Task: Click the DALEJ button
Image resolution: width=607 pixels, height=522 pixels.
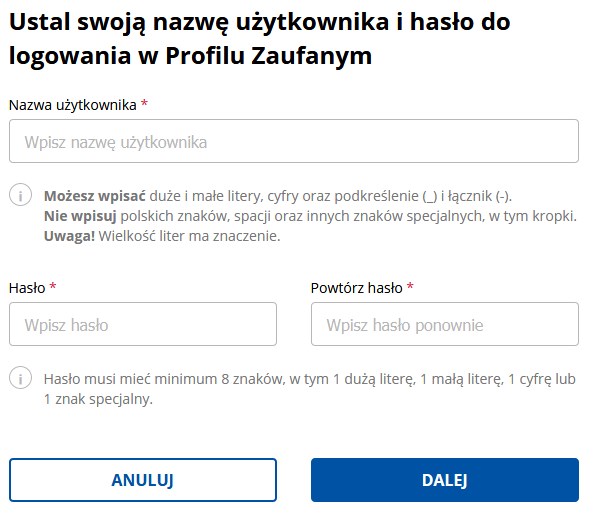Action: (445, 480)
